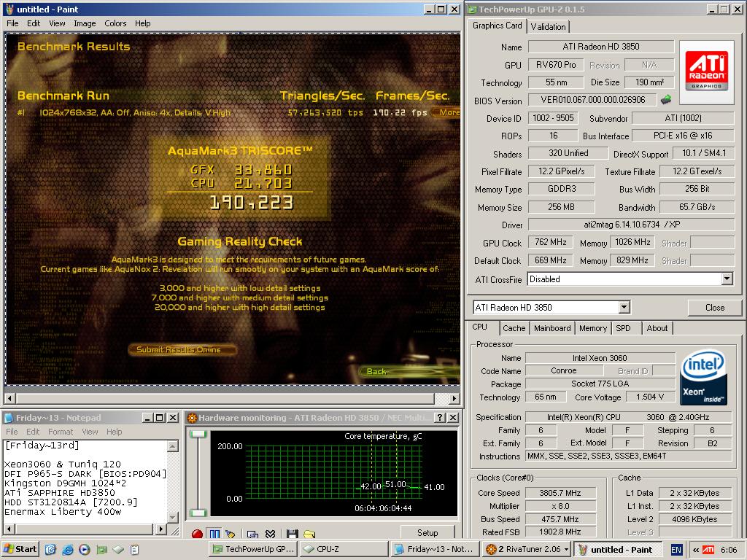Click the TechPowerUp GP... taskbar button
This screenshot has width=747, height=560.
(253, 549)
